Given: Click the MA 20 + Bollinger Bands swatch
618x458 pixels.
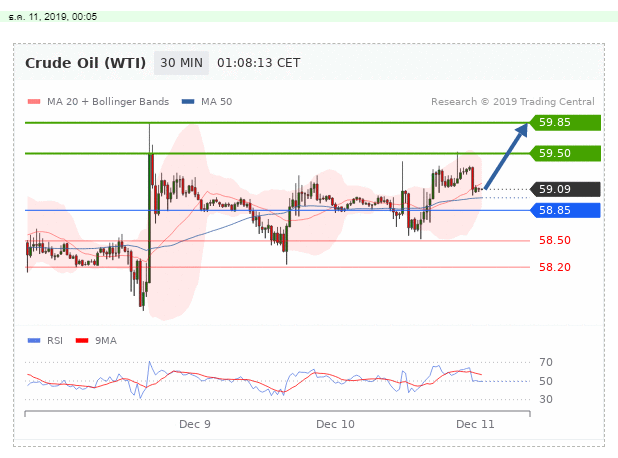Looking at the screenshot, I should 34,102.
